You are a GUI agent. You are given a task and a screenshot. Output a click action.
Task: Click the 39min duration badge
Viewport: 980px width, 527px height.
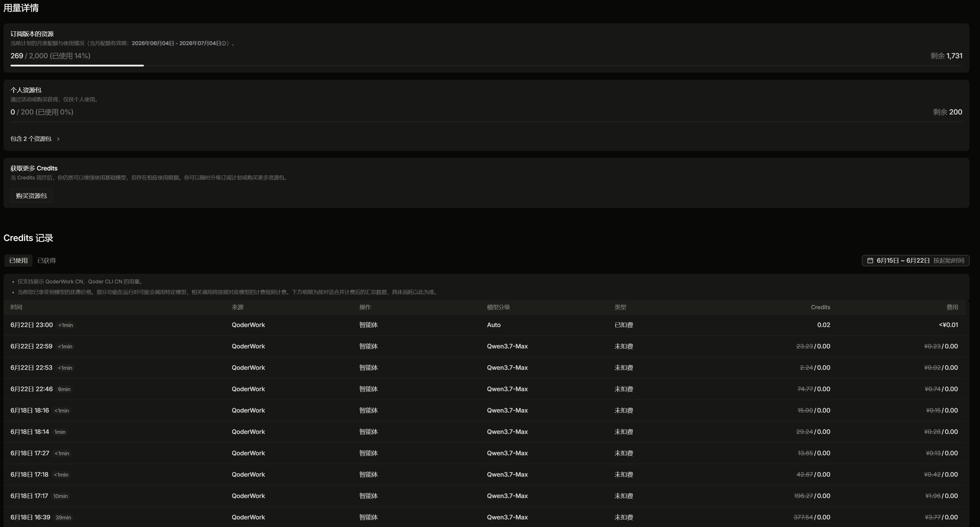coord(63,518)
